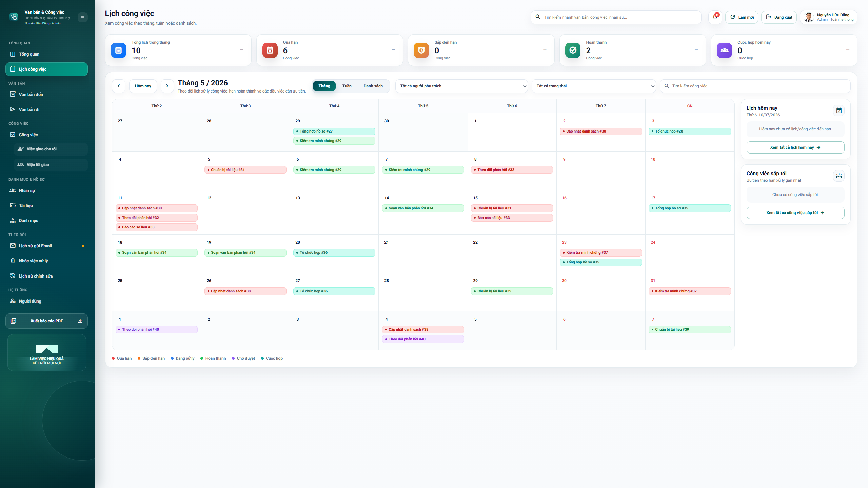Screen dimensions: 868x488
Task: Click the icon in Công việc sắp tới panel
Action: (839, 176)
